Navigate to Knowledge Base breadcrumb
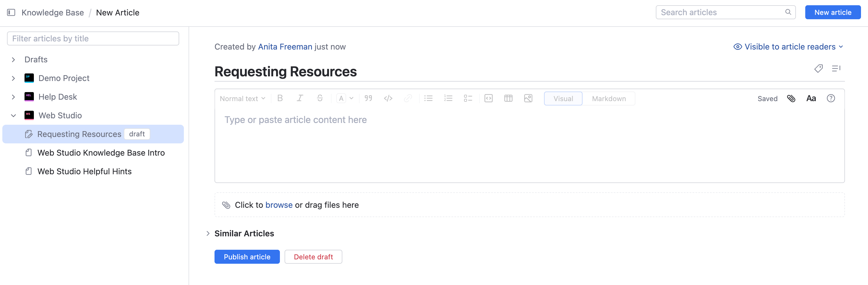The image size is (868, 285). click(x=53, y=13)
